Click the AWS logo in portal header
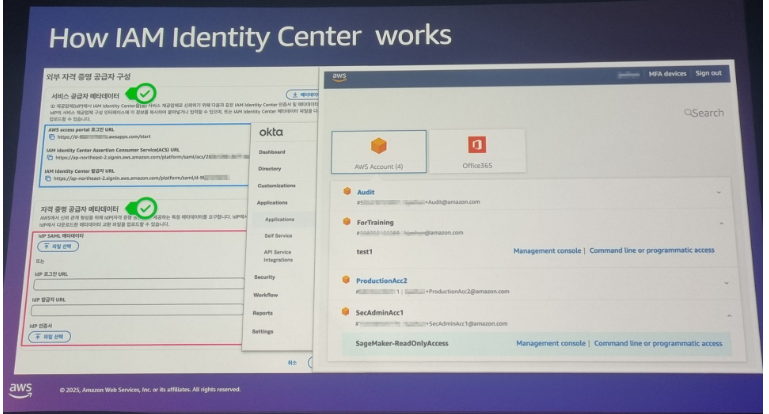This screenshot has width=769, height=414. (x=339, y=77)
